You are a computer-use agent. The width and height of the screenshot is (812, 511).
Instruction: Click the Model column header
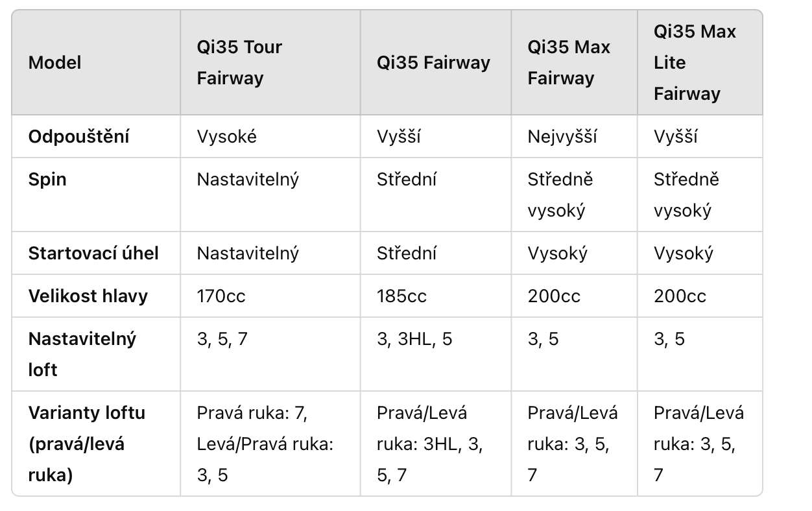[55, 63]
